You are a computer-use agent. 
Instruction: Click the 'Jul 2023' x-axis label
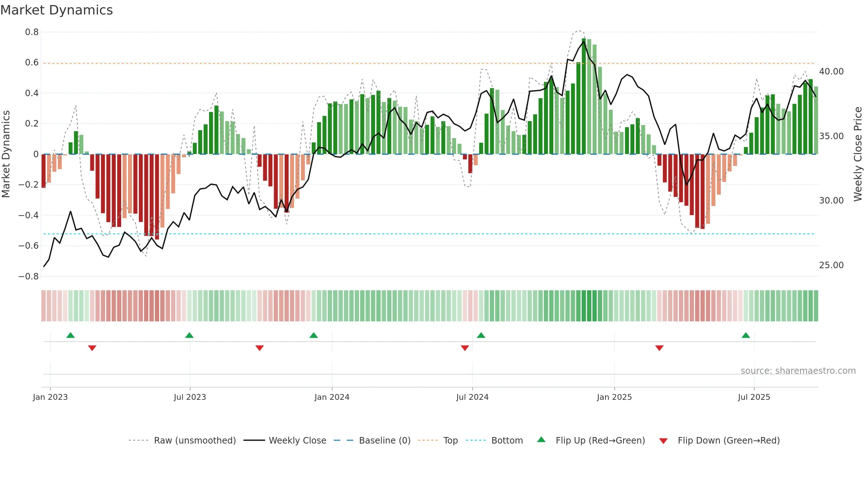190,397
